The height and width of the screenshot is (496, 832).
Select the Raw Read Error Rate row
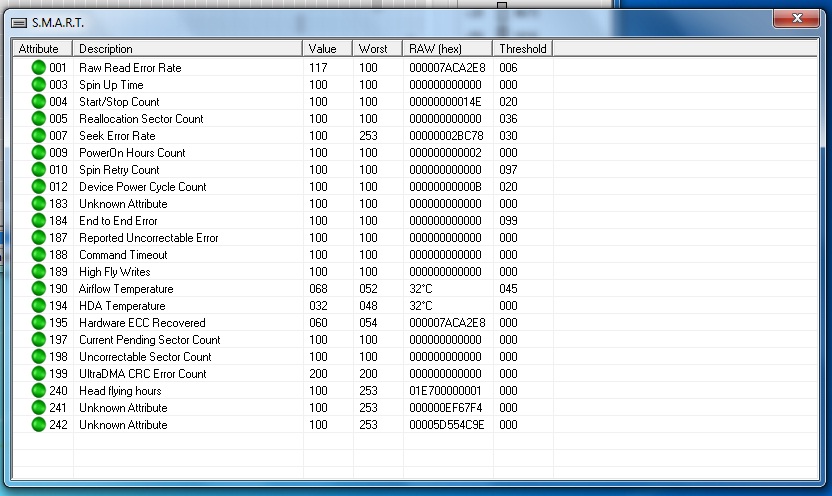pyautogui.click(x=415, y=67)
